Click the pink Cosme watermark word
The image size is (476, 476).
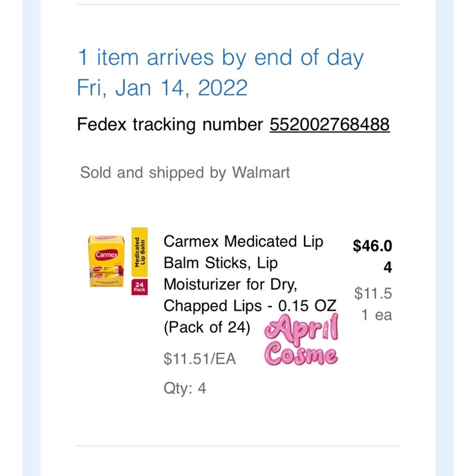pos(301,354)
